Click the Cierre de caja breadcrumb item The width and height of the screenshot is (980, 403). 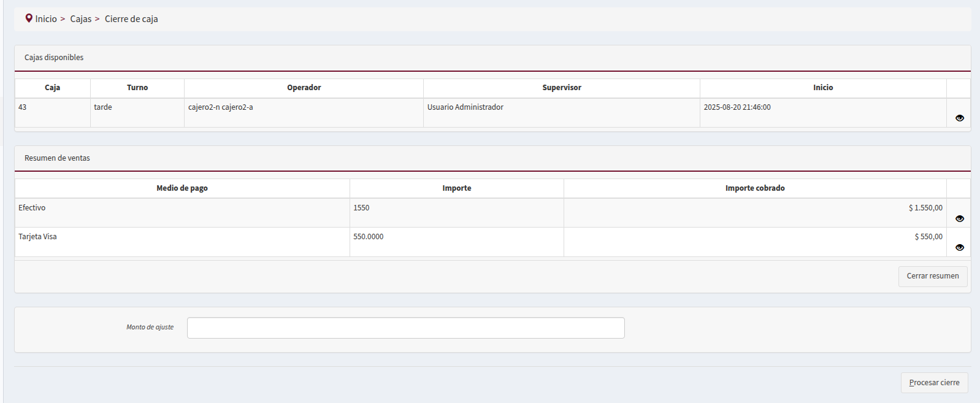pyautogui.click(x=131, y=19)
